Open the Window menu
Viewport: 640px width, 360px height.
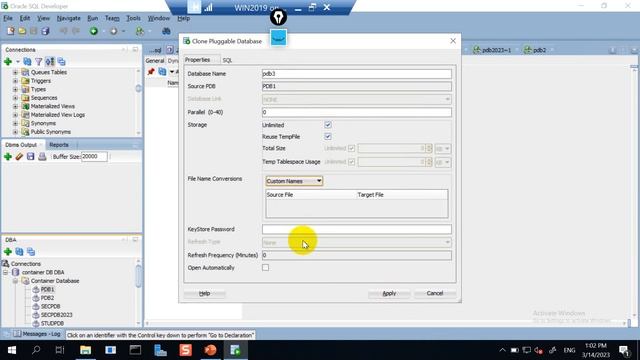158,18
